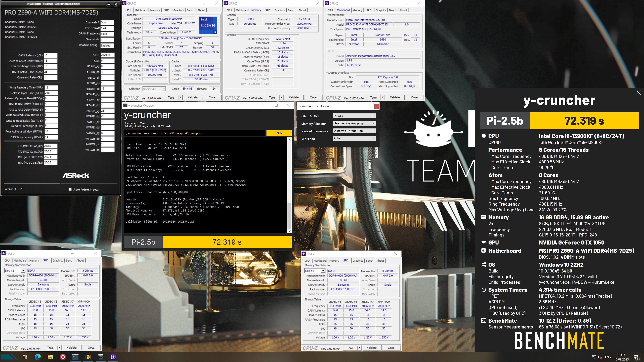644x362 pixels.
Task: Open the network tray icon
Action: pyautogui.click(x=594, y=357)
